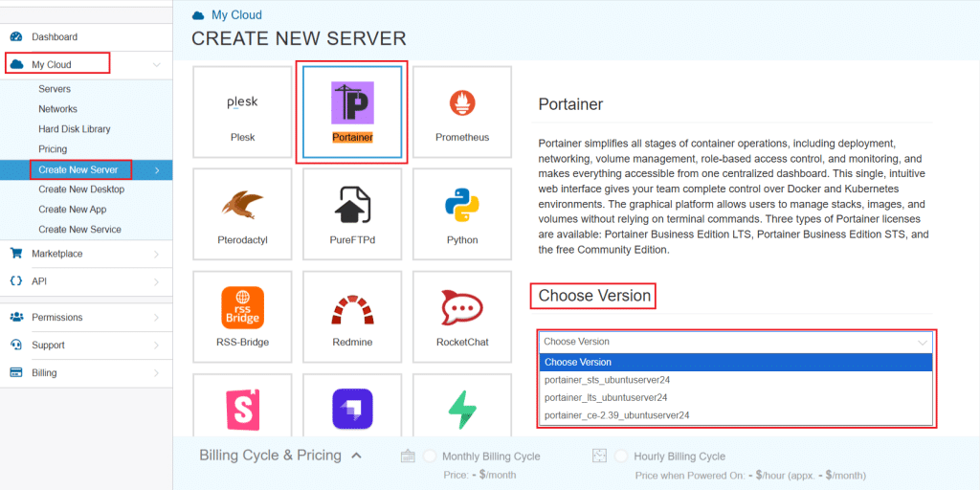Choose the PureFTPd app icon
Viewport: 980px width, 490px height.
(x=352, y=205)
